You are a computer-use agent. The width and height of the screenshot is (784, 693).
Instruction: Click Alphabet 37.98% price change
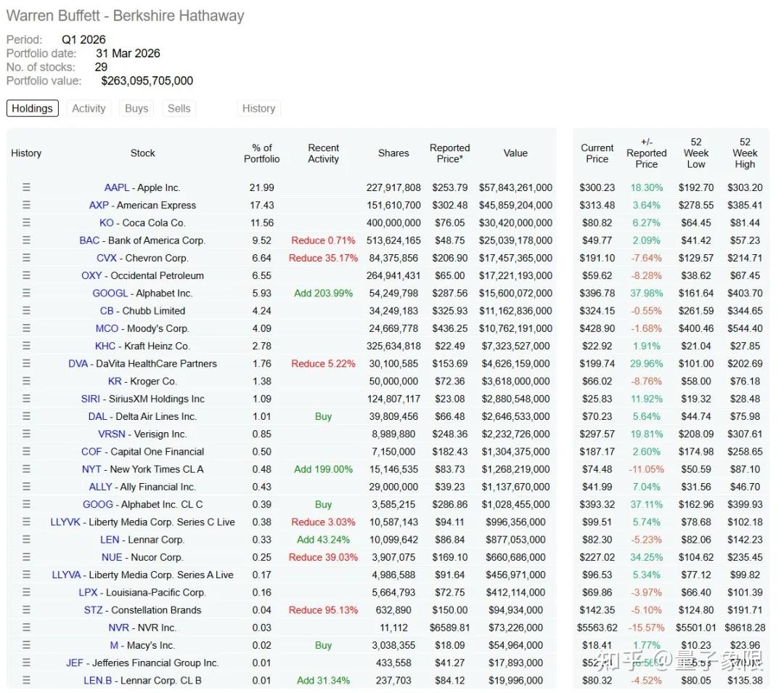[646, 293]
